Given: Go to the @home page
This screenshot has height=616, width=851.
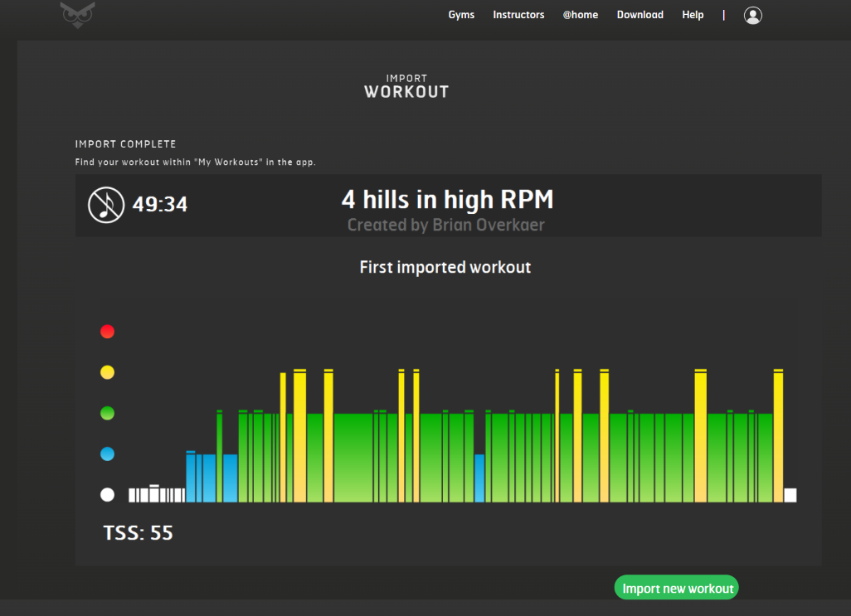Looking at the screenshot, I should [x=581, y=15].
